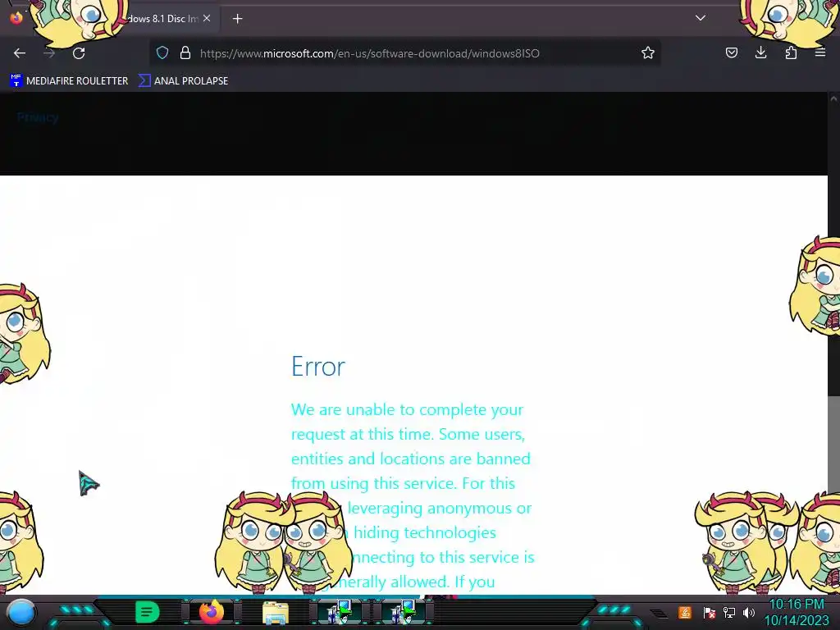This screenshot has width=840, height=630.
Task: Open the Firefox hamburger application menu
Action: tap(820, 52)
